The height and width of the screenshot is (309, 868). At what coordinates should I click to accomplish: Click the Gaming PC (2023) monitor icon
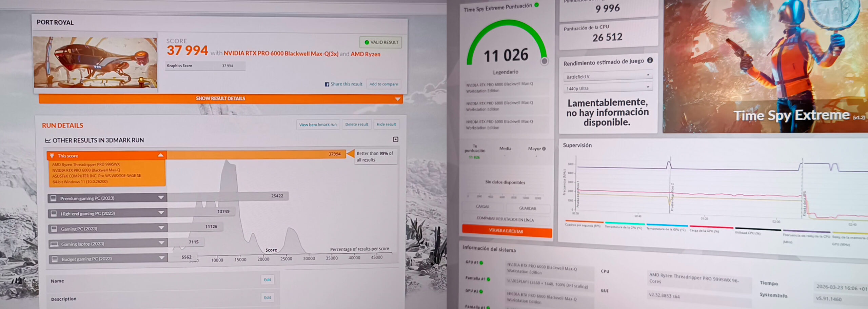click(54, 229)
